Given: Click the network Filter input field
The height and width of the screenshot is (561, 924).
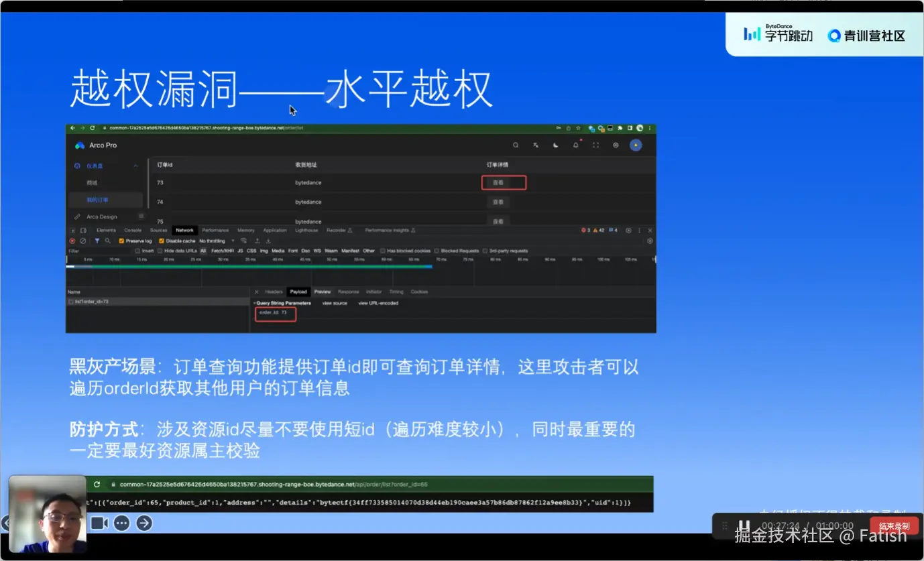Looking at the screenshot, I should (x=99, y=251).
